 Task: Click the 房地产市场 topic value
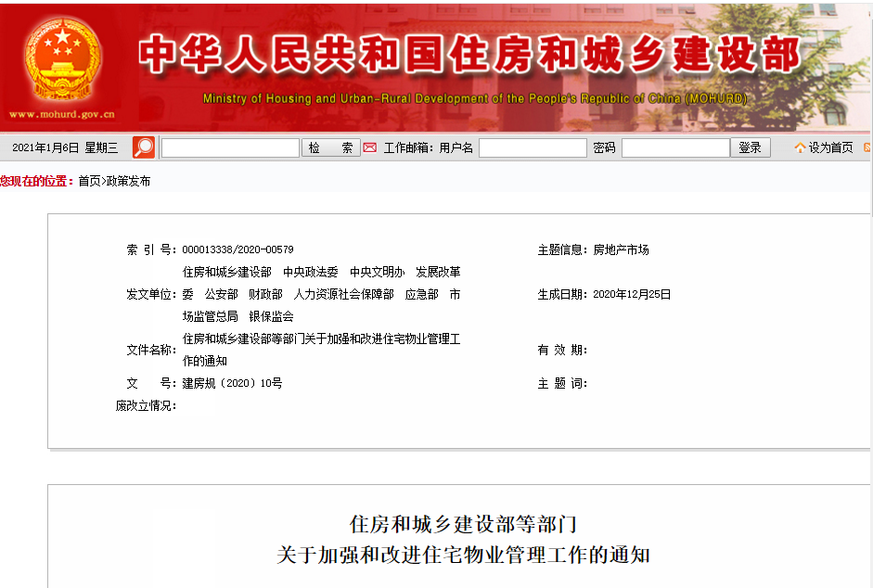[621, 249]
